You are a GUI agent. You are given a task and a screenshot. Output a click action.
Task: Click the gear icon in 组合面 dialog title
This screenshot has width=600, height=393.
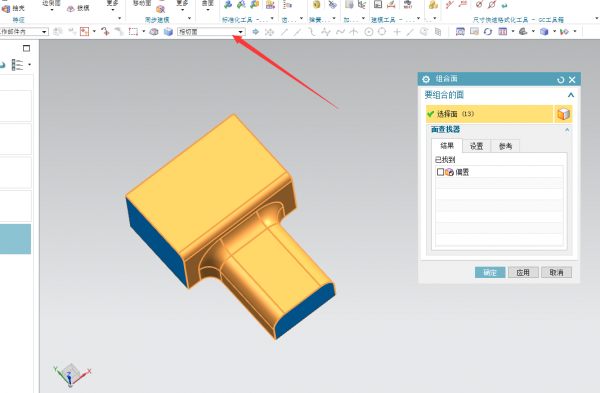(426, 79)
